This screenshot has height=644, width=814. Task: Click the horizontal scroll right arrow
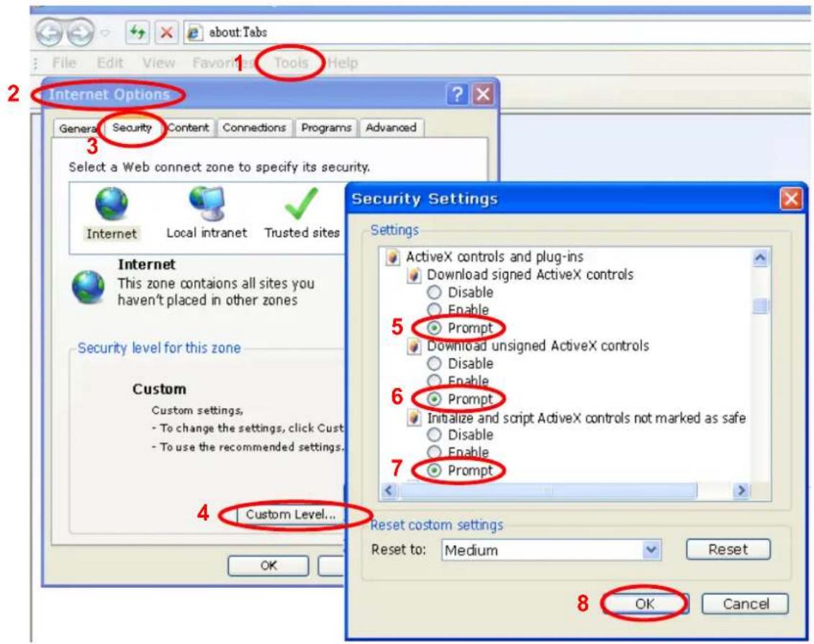(x=741, y=491)
